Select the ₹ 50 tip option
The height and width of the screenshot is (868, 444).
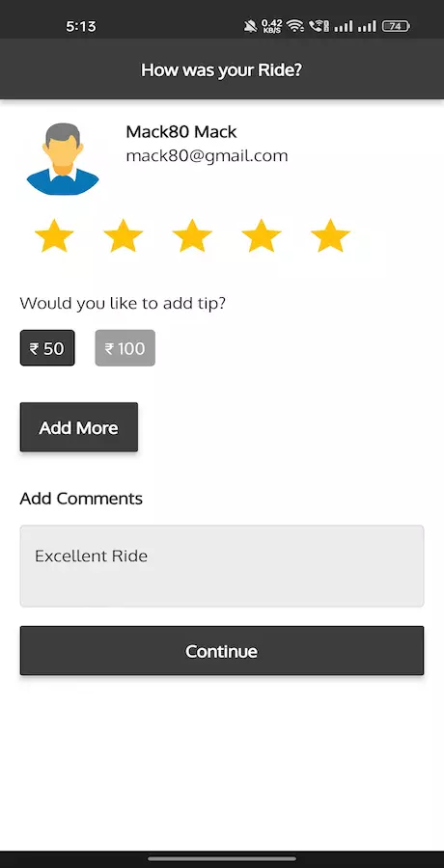[x=47, y=348]
